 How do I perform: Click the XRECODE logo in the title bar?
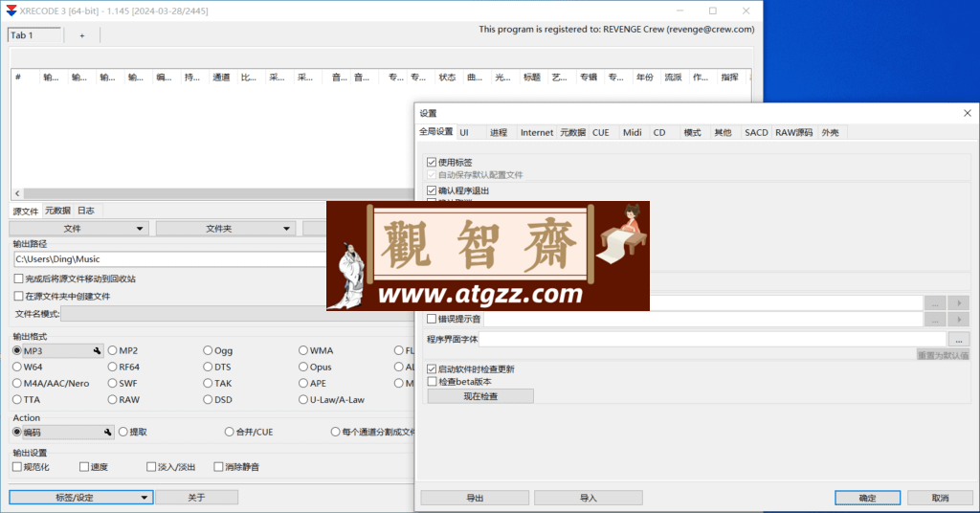pos(11,11)
